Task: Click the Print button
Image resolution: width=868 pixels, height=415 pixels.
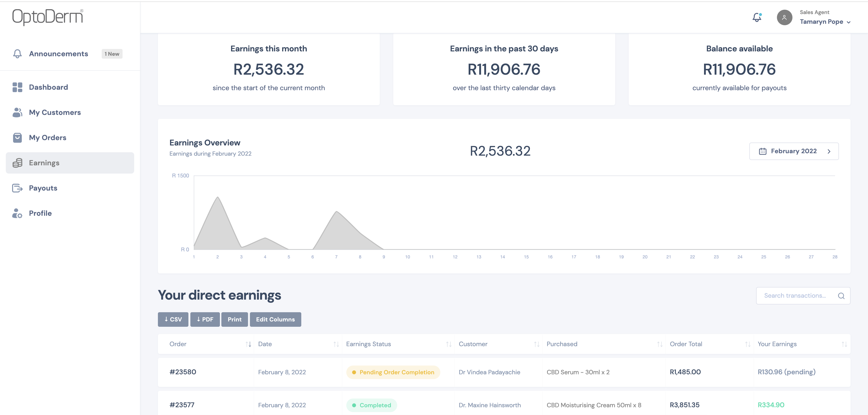Action: pyautogui.click(x=234, y=319)
